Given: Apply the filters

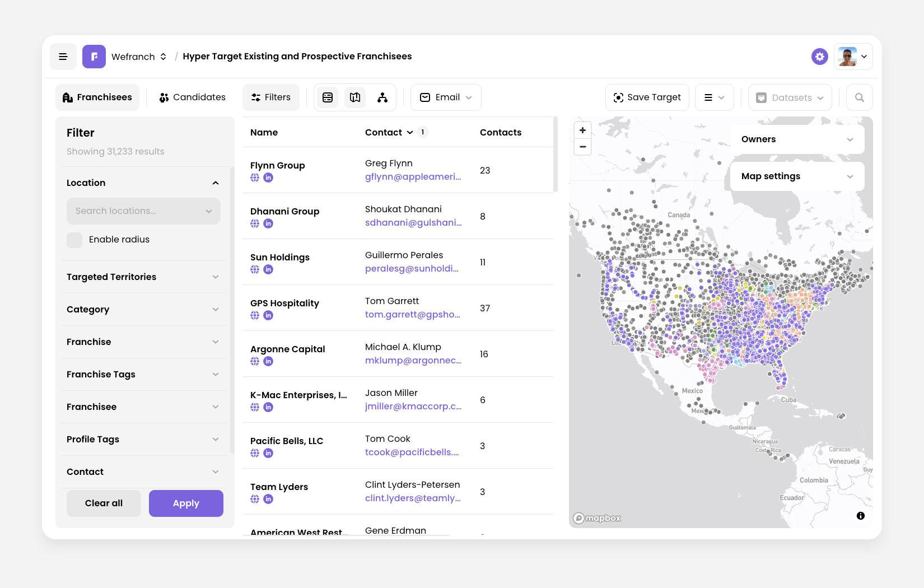Looking at the screenshot, I should [x=186, y=503].
